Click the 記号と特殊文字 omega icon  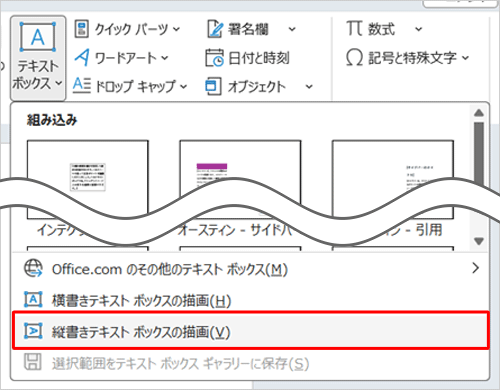click(x=354, y=58)
